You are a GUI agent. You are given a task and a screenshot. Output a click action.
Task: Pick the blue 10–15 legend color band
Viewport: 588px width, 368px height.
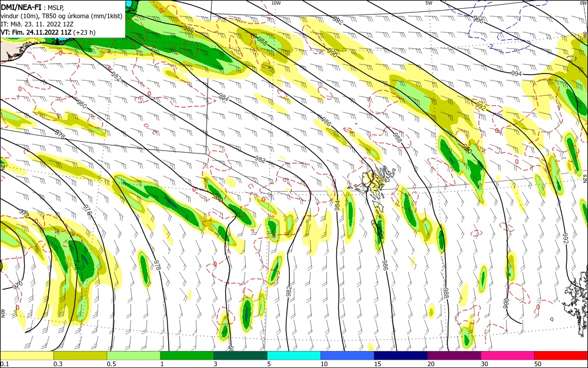(348, 356)
